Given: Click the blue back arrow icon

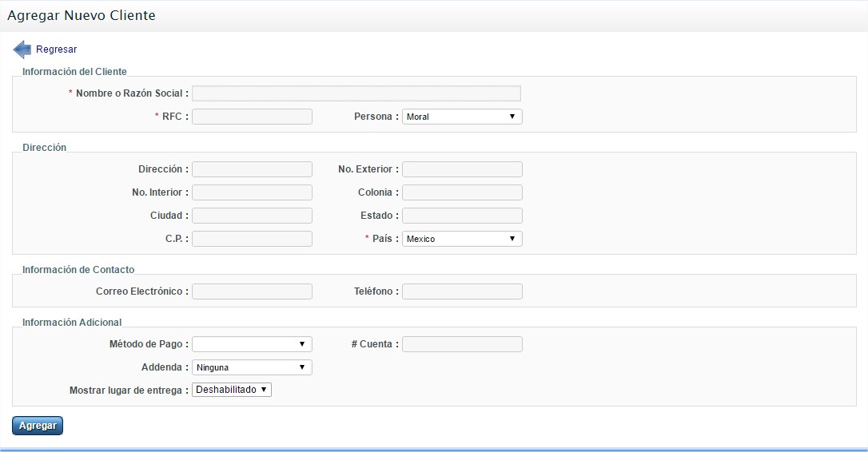Looking at the screenshot, I should tap(22, 50).
